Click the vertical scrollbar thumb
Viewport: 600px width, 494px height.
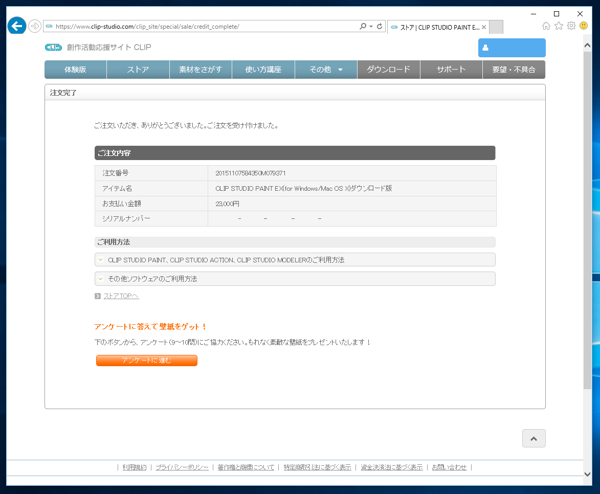coord(587,220)
